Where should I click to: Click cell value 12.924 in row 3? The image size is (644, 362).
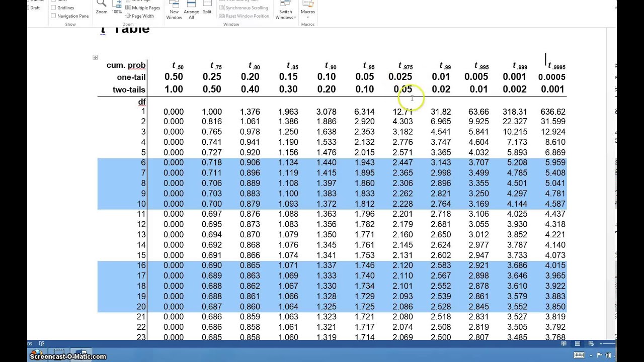point(552,132)
